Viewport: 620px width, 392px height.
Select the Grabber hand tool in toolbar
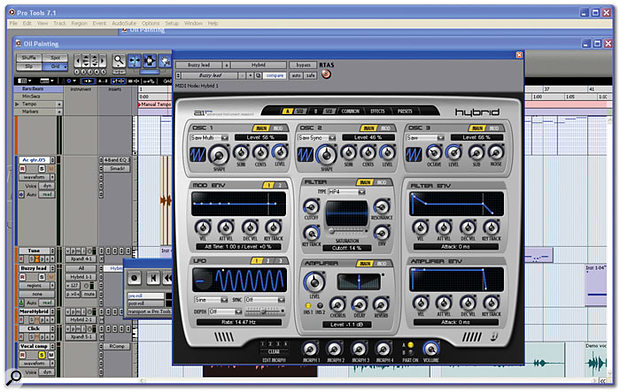click(x=165, y=61)
